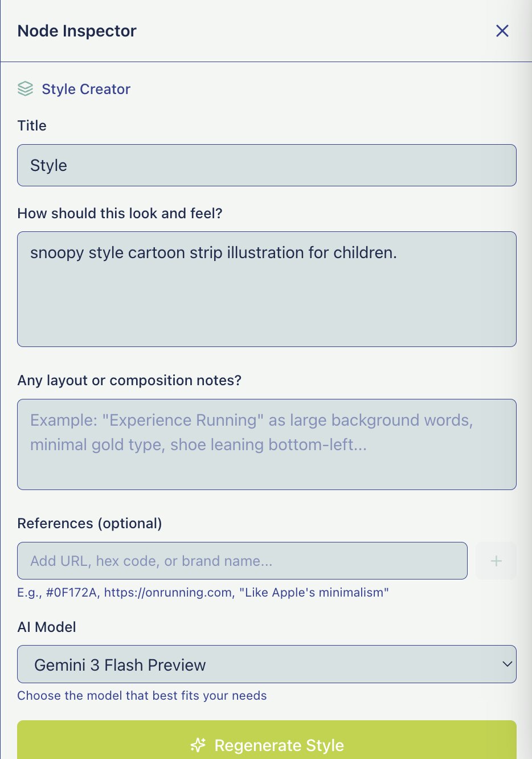
Task: Click the Title field containing 'Style'
Action: (x=267, y=165)
